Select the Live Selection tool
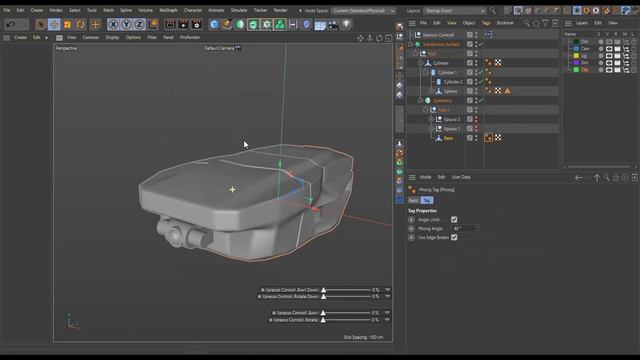640x360 pixels. coord(40,24)
